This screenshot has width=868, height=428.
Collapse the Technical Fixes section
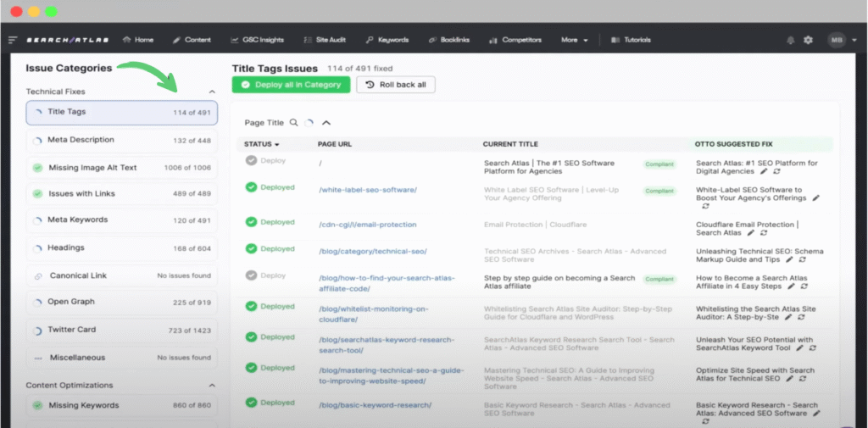click(x=211, y=92)
